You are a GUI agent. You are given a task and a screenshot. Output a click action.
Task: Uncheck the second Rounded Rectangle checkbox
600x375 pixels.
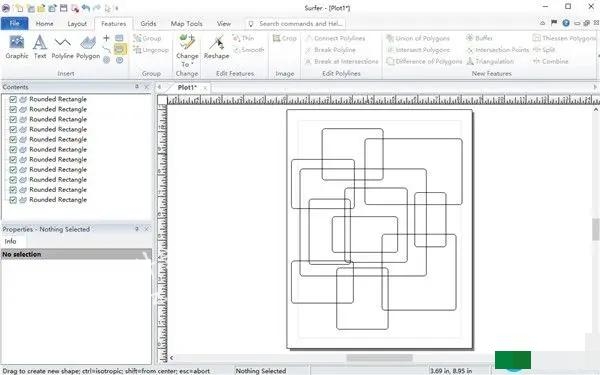(13, 109)
